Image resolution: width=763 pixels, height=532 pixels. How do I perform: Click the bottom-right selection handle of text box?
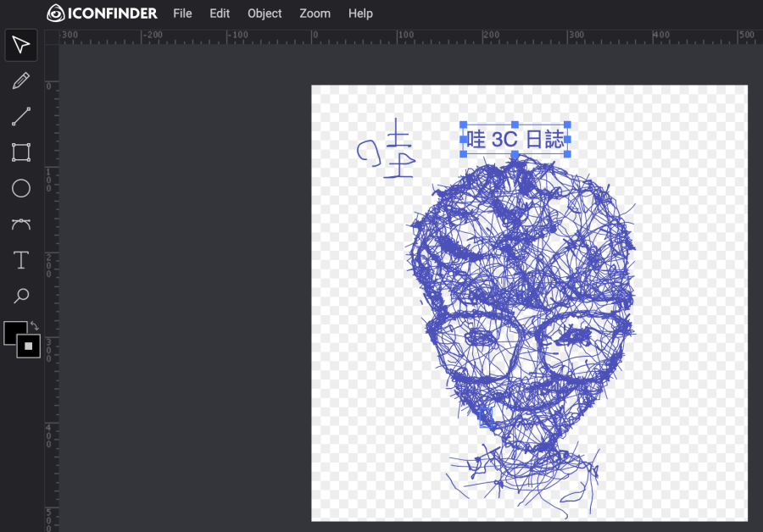point(567,154)
